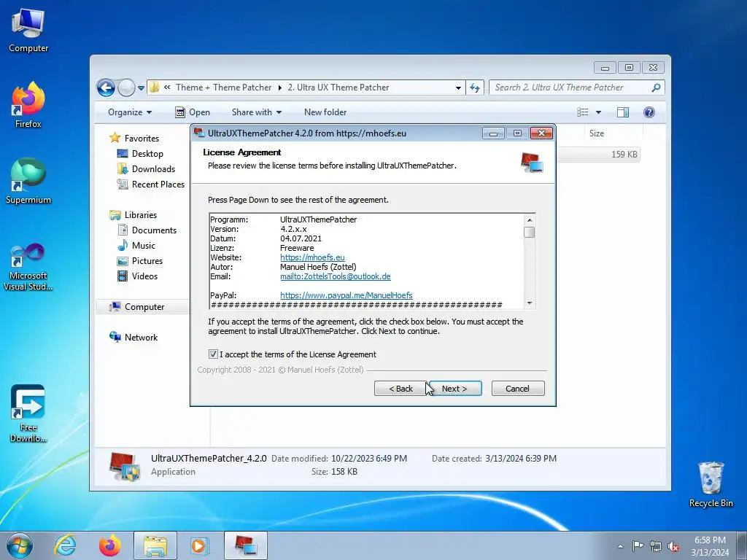Show hidden tray icons arrow
The height and width of the screenshot is (560, 747).
pyautogui.click(x=620, y=546)
